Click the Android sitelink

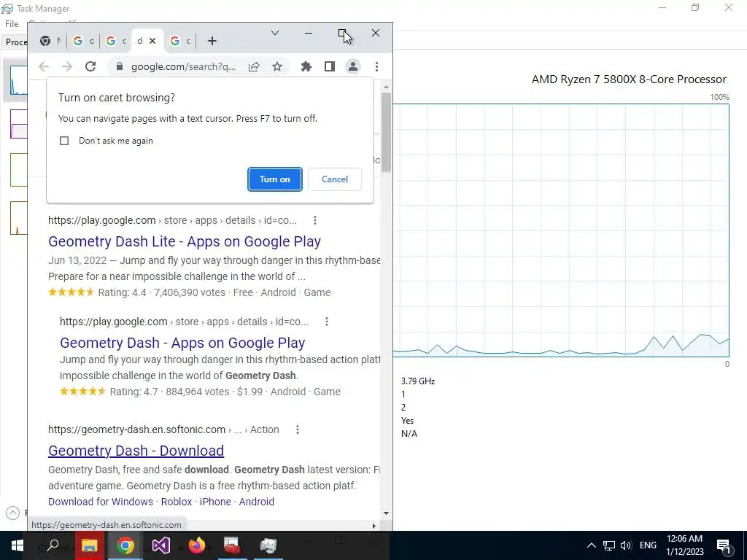pyautogui.click(x=256, y=502)
